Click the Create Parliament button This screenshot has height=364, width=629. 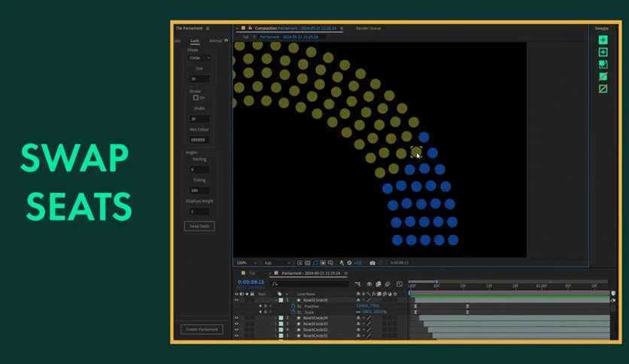[x=202, y=329]
